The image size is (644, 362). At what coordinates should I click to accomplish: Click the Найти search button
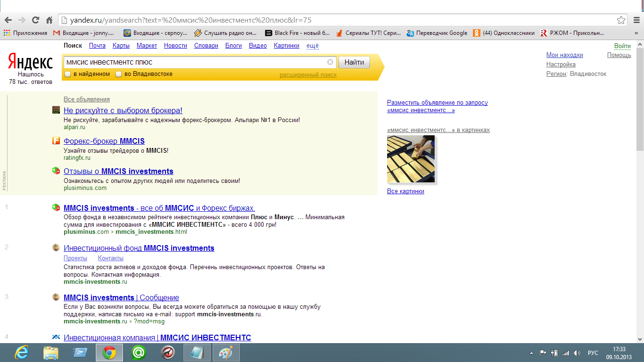(354, 62)
